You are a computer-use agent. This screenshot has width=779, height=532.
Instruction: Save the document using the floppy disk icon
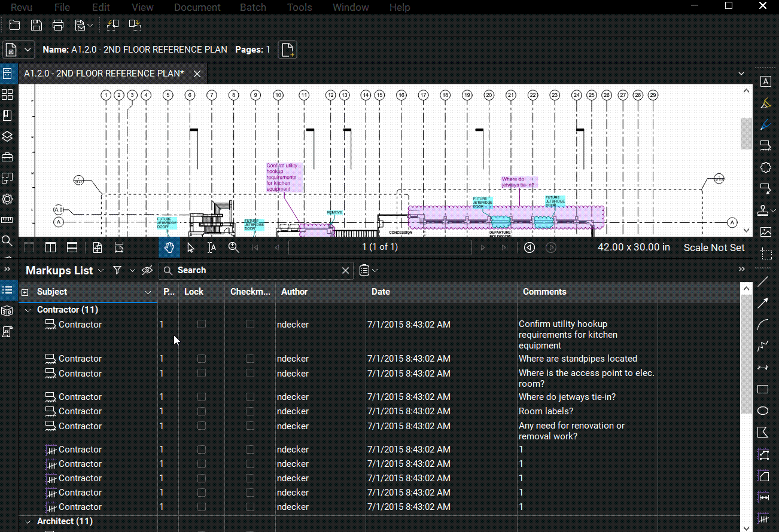[x=36, y=25]
